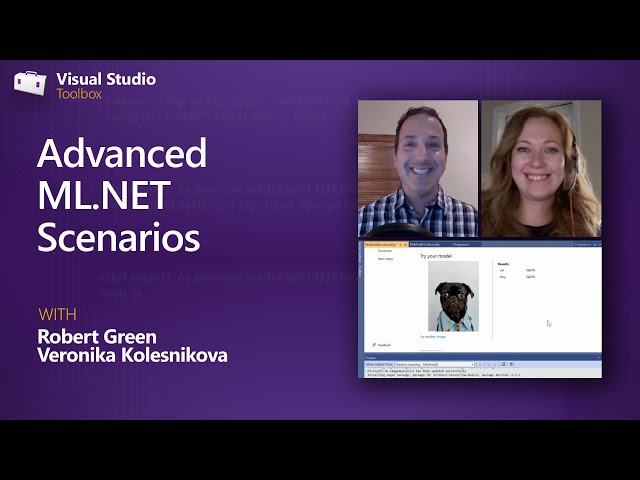Select the Find Message in Code output icon

(x=480, y=364)
